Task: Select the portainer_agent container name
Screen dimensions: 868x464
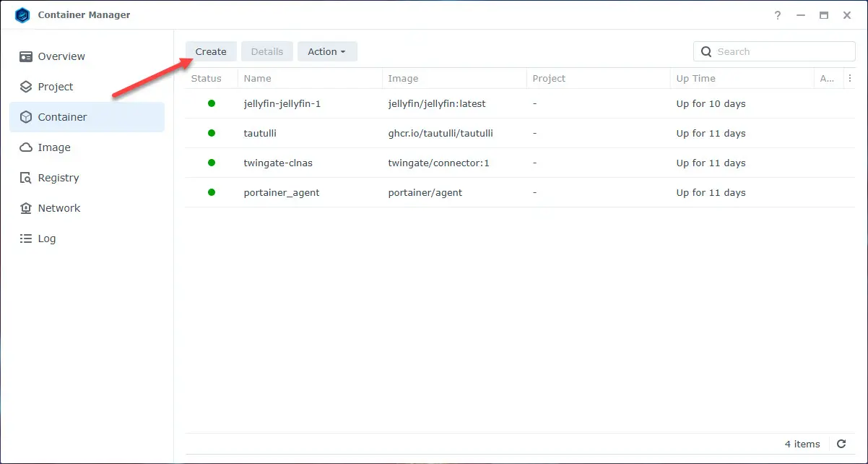Action: pos(282,192)
